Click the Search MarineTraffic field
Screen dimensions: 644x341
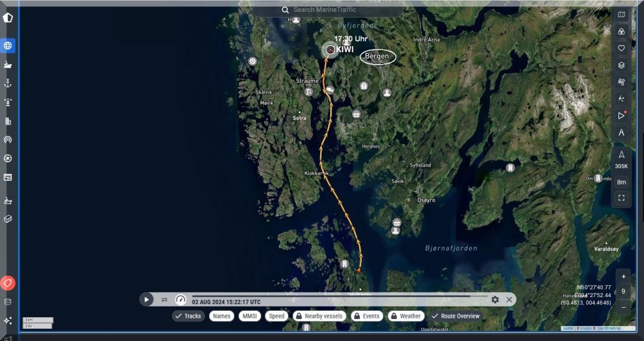[327, 10]
